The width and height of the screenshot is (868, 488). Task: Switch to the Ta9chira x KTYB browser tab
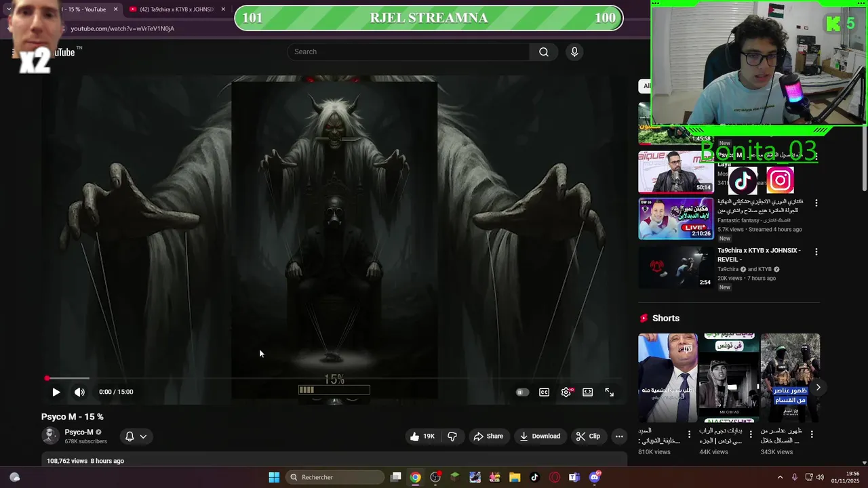[x=176, y=9]
